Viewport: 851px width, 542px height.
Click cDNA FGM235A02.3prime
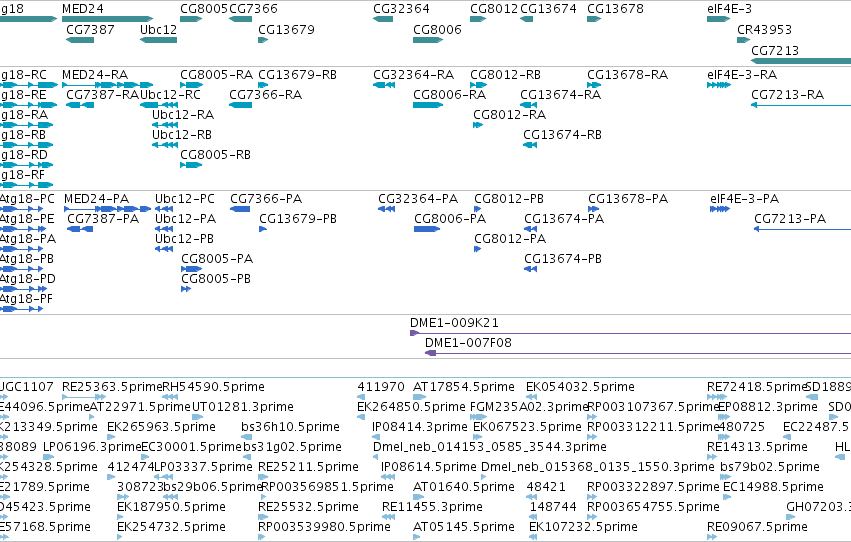coord(479,417)
